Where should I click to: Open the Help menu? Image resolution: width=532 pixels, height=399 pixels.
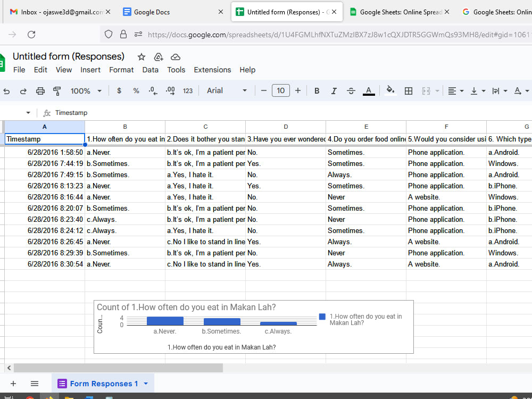coord(247,70)
